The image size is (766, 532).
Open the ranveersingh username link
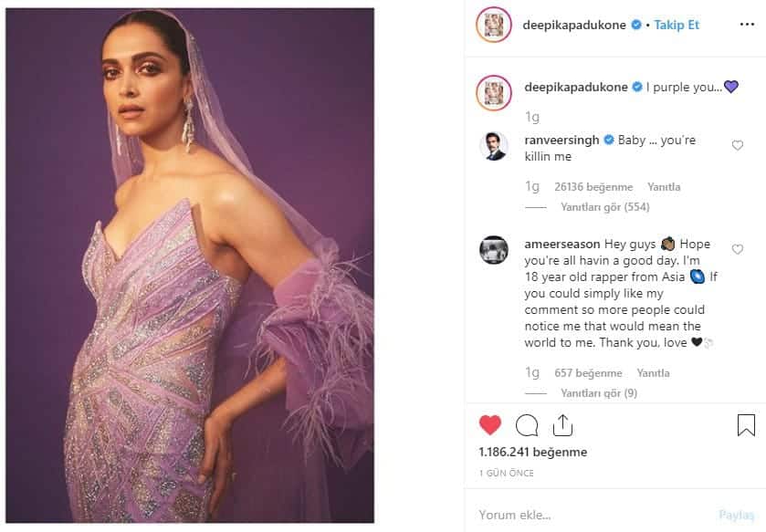click(x=561, y=141)
